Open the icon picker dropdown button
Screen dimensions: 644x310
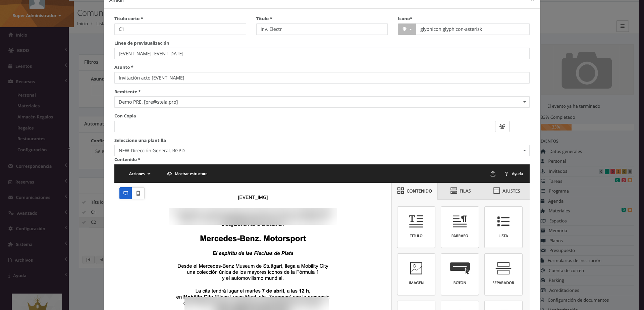click(407, 29)
